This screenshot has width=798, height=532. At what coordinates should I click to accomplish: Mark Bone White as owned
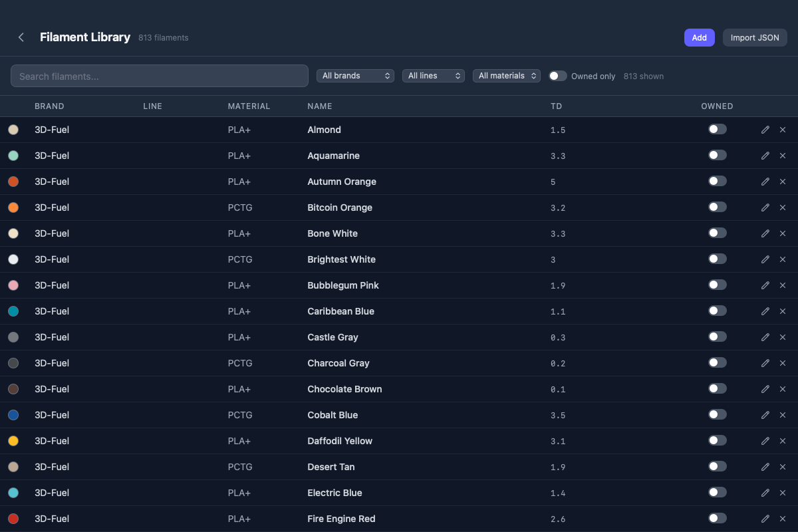pyautogui.click(x=718, y=233)
